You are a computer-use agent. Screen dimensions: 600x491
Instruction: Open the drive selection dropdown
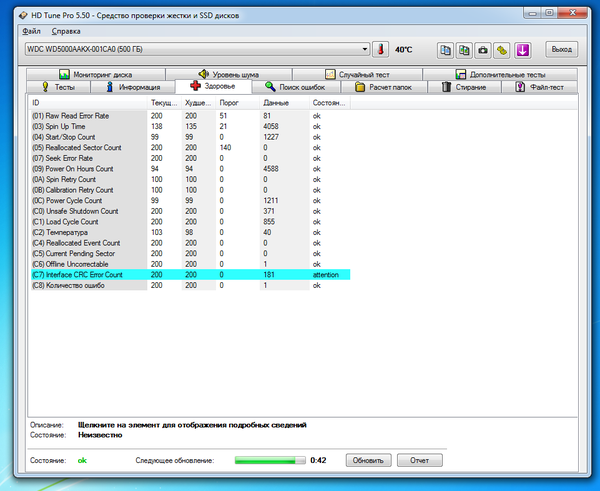click(365, 49)
